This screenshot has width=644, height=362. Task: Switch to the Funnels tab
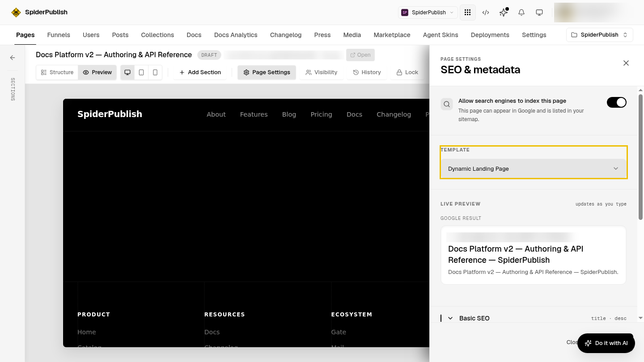[59, 35]
